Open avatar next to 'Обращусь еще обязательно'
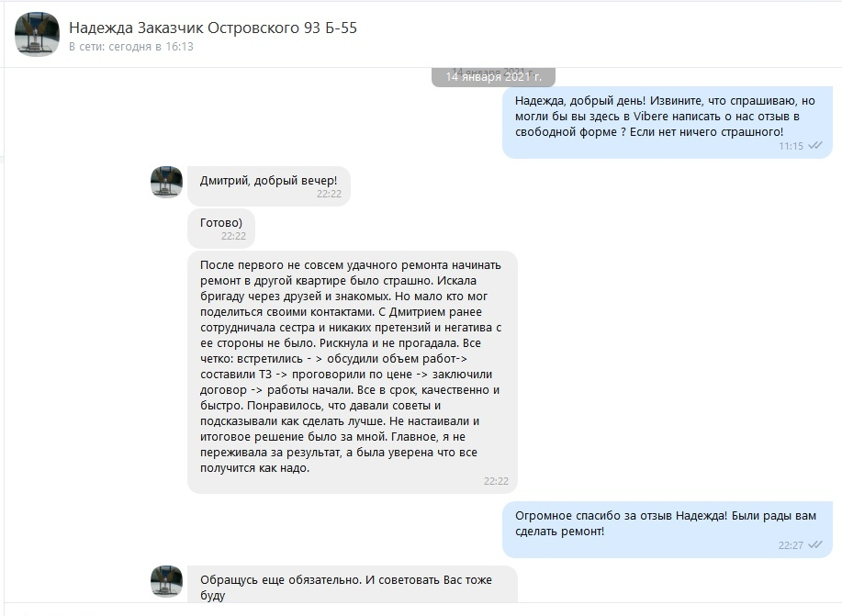This screenshot has width=842, height=616. pyautogui.click(x=166, y=581)
